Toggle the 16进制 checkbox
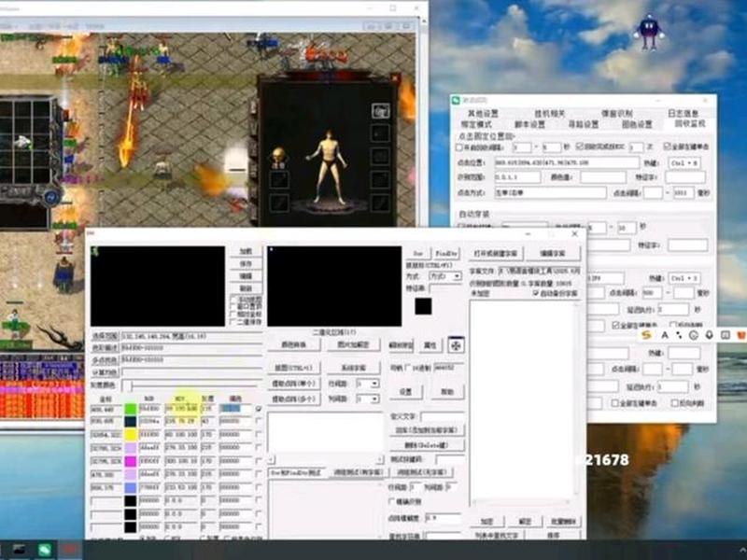The width and height of the screenshot is (747, 560). [x=408, y=367]
